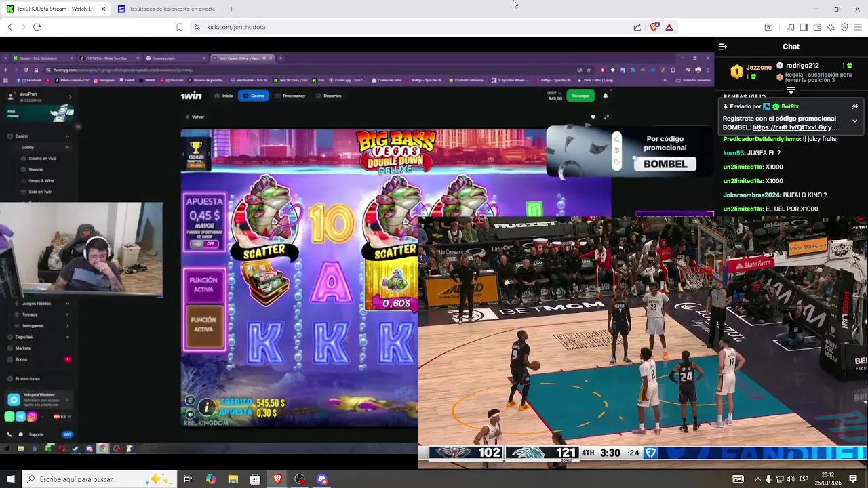The width and height of the screenshot is (868, 488).
Task: Share the current page from address bar
Action: click(637, 27)
